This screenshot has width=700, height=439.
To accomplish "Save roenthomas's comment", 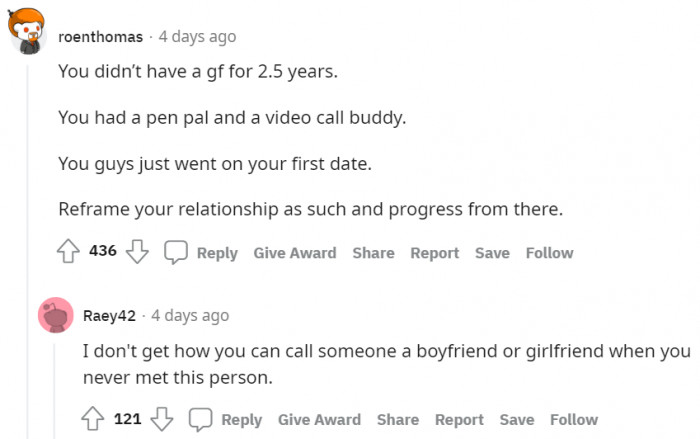I will point(492,253).
